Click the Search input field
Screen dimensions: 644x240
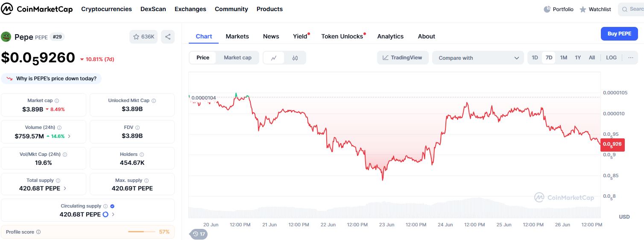click(631, 9)
